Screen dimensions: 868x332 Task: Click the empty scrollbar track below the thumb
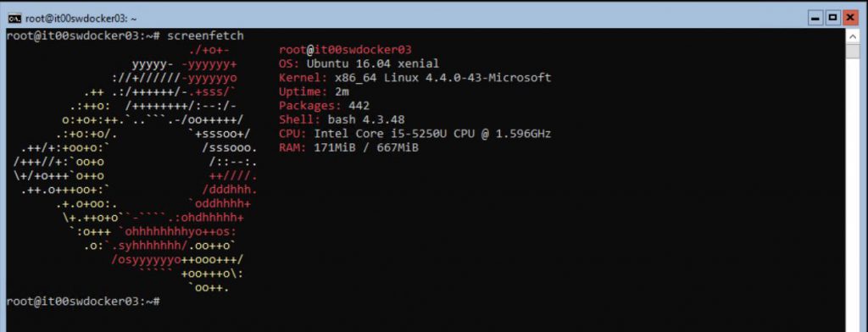(x=852, y=194)
